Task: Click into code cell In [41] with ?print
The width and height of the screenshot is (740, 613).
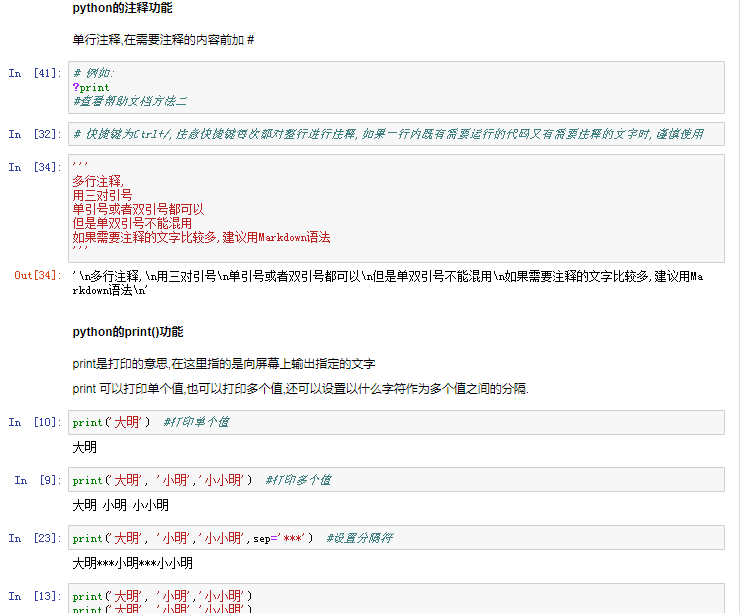Action: [396, 87]
